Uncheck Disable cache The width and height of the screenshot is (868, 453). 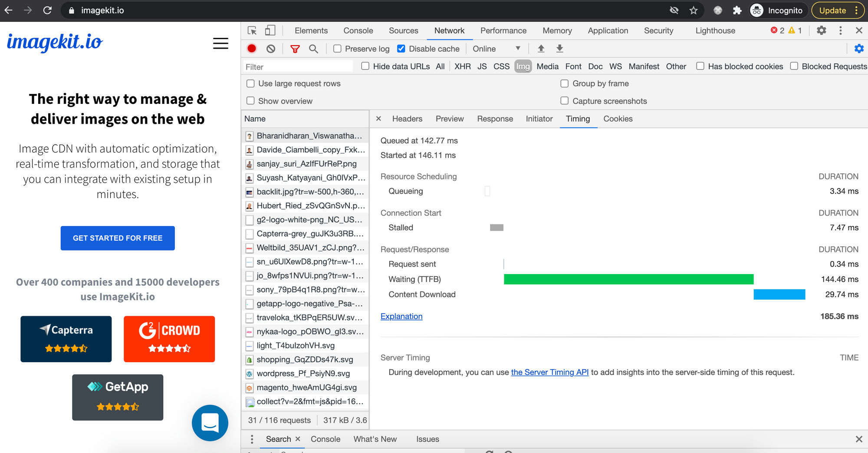(401, 49)
